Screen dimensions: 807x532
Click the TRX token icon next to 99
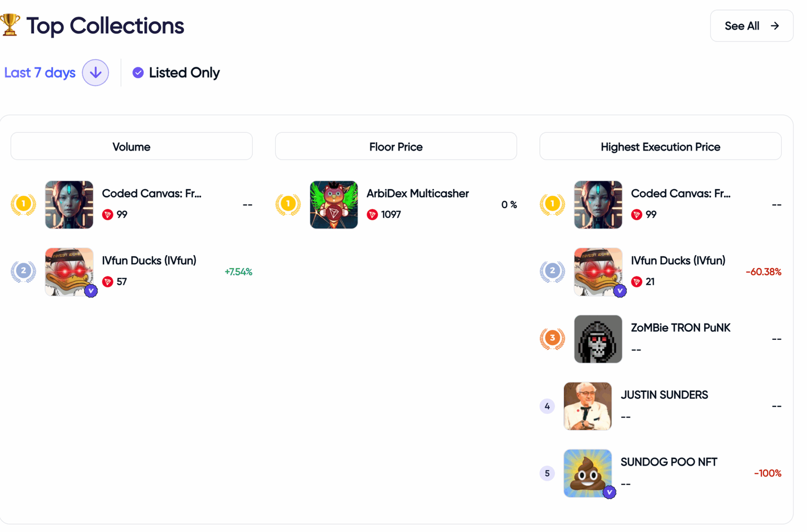[x=107, y=214]
